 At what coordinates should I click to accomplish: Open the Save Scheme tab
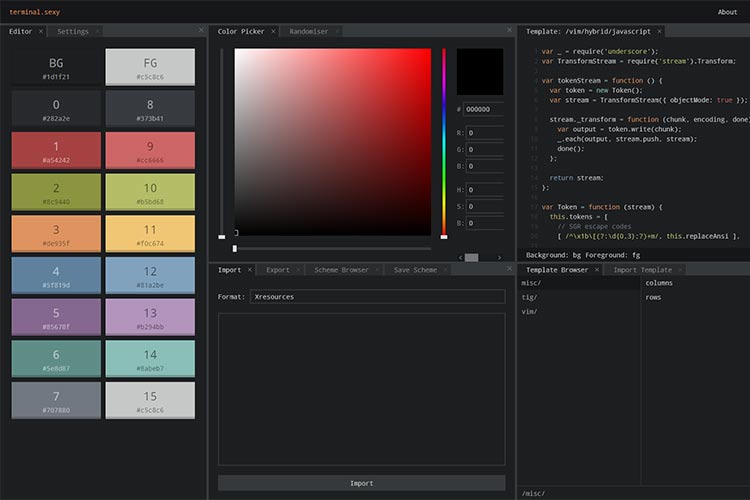click(x=415, y=270)
